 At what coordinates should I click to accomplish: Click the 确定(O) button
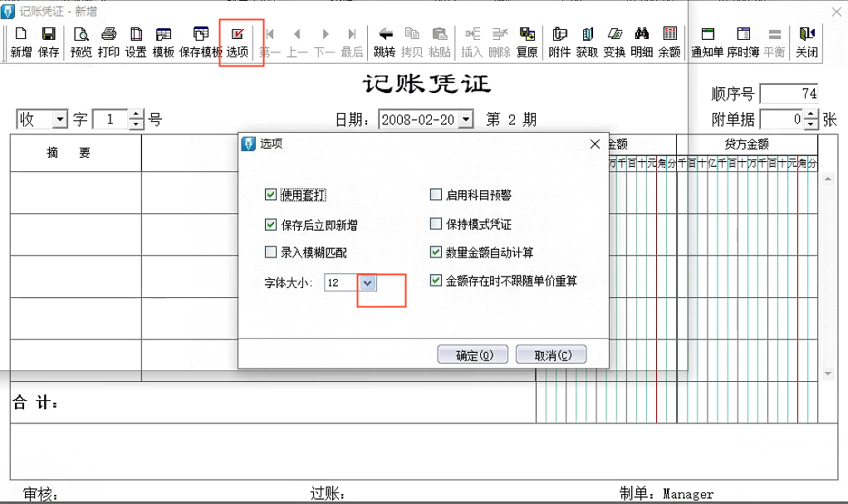(472, 355)
